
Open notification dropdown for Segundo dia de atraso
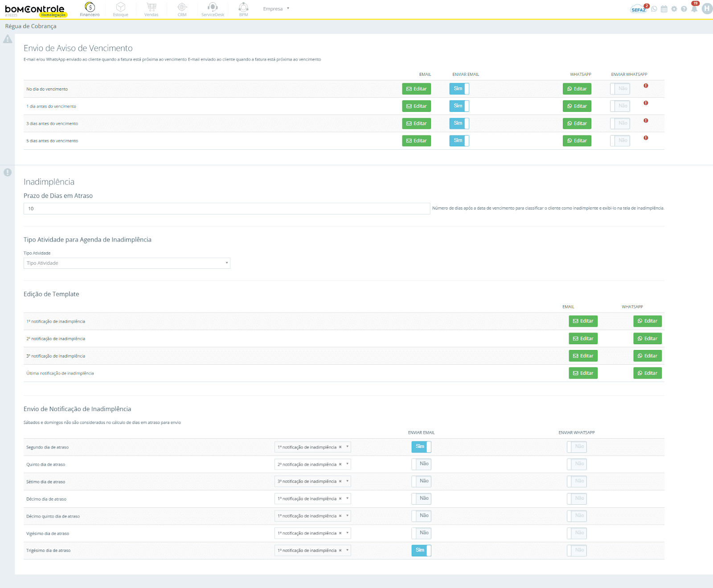tap(313, 447)
